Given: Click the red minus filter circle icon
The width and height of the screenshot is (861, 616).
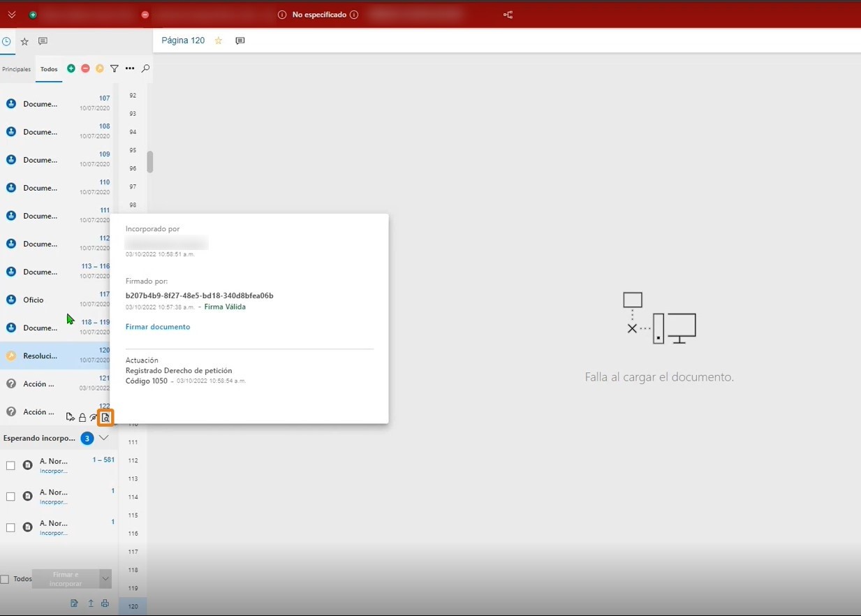Looking at the screenshot, I should click(85, 68).
